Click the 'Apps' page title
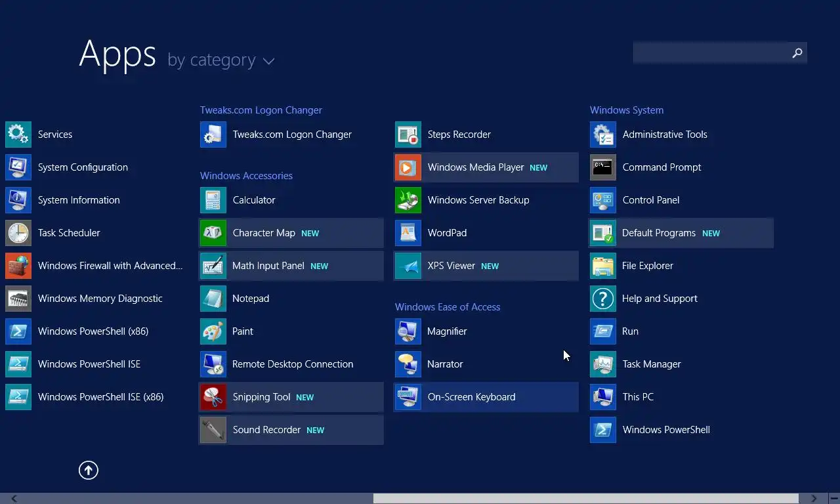This screenshot has width=840, height=504. [x=117, y=54]
